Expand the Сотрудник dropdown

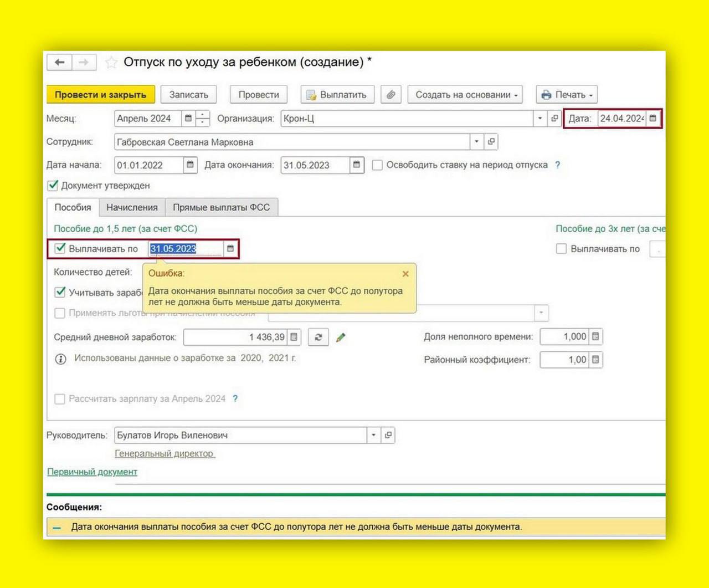[x=476, y=142]
